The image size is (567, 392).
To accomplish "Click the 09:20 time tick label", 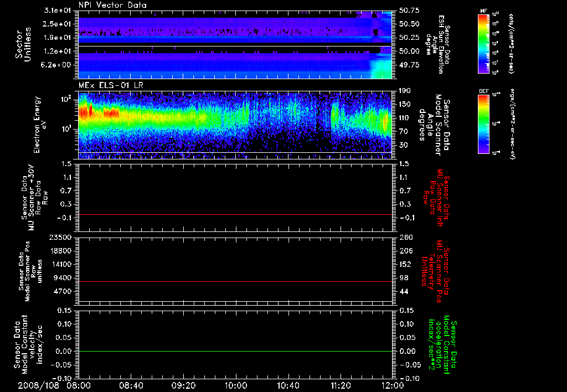I will click(x=183, y=385).
